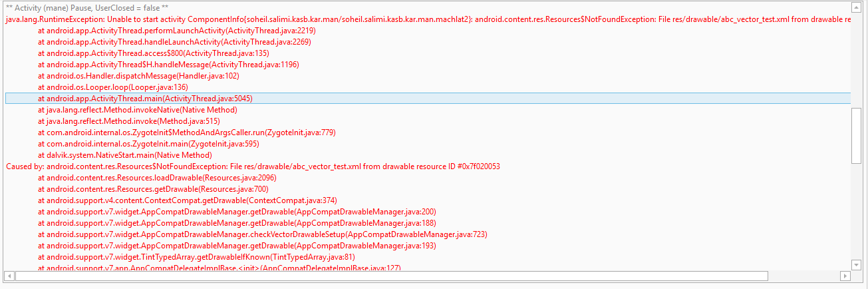Select the handleLaunchActivity stack trace line
The image size is (868, 289).
tap(174, 42)
